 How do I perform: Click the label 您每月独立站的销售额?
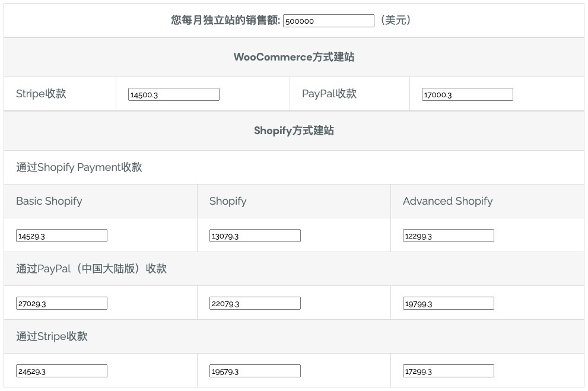point(225,20)
